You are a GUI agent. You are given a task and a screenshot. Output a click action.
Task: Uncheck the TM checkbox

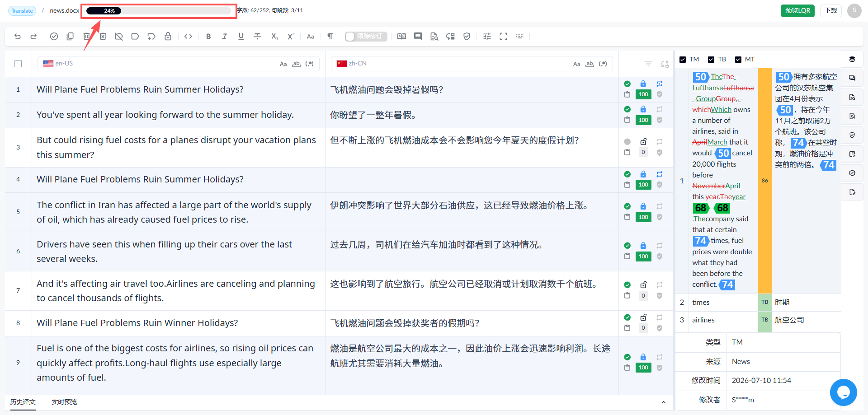pos(683,60)
